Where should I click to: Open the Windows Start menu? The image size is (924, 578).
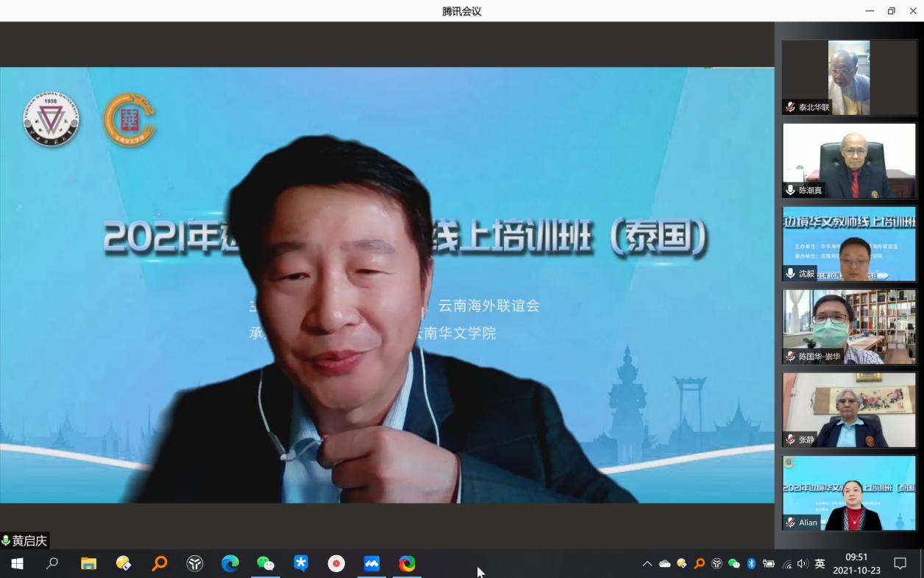pos(17,563)
